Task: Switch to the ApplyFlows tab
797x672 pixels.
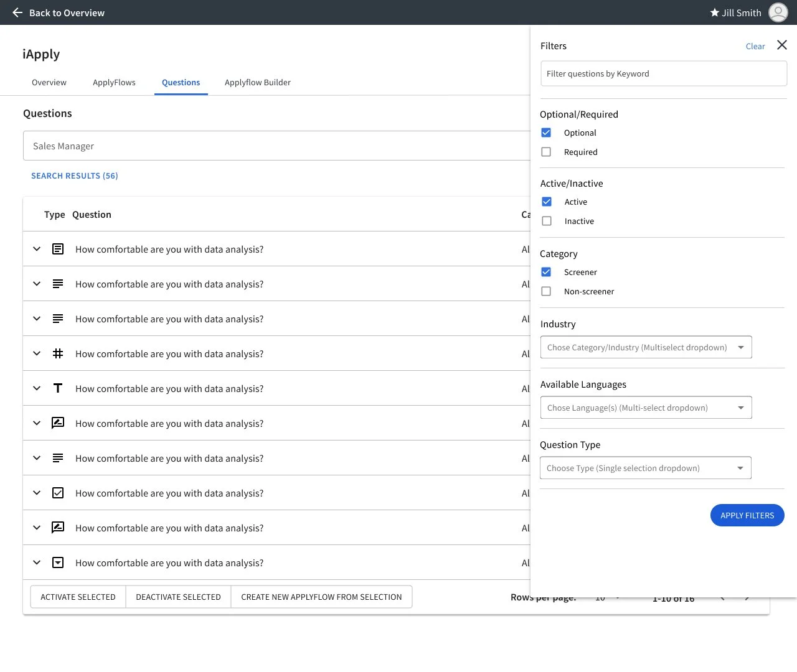Action: [114, 82]
